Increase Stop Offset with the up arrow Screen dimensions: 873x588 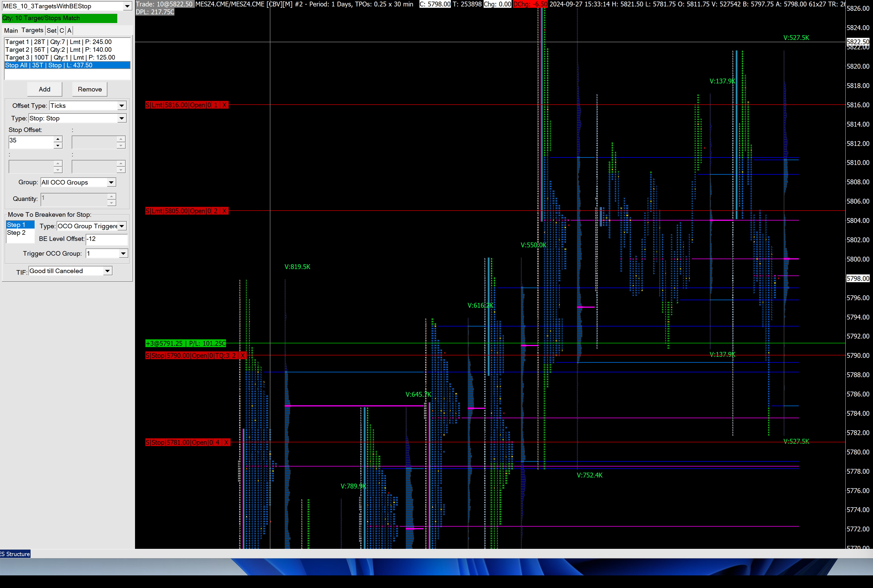click(x=58, y=139)
